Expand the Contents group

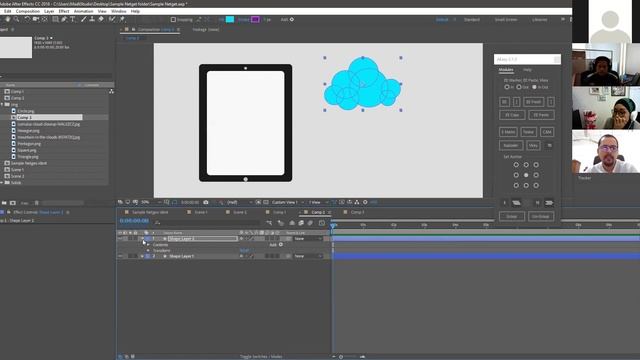click(148, 245)
